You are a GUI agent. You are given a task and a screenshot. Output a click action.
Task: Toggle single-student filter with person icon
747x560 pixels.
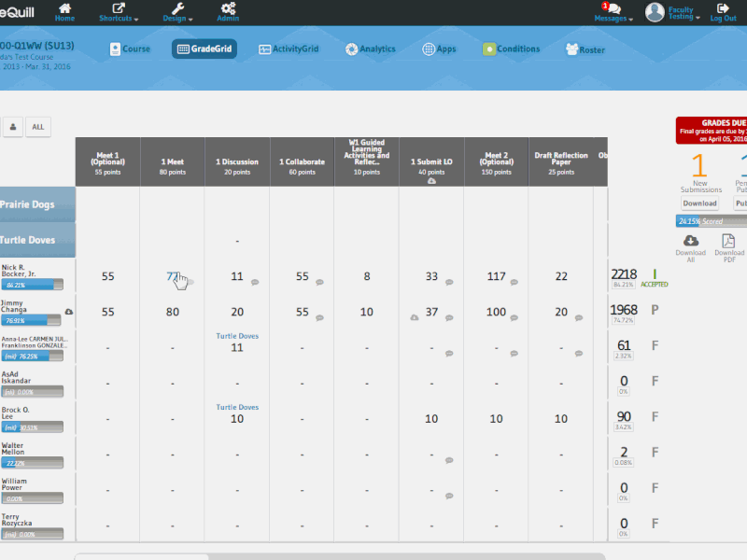click(13, 127)
